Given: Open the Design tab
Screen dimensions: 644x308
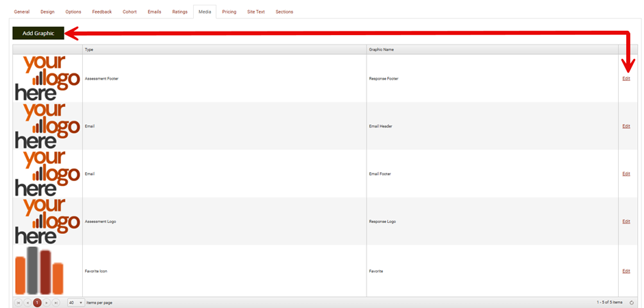Looking at the screenshot, I should [x=47, y=12].
